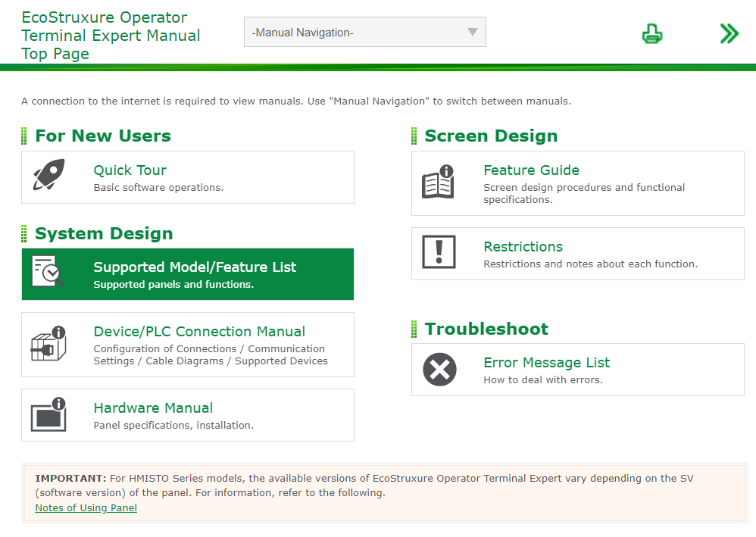Click the Device/PLC Connection box icon
The width and height of the screenshot is (756, 537).
click(x=48, y=343)
